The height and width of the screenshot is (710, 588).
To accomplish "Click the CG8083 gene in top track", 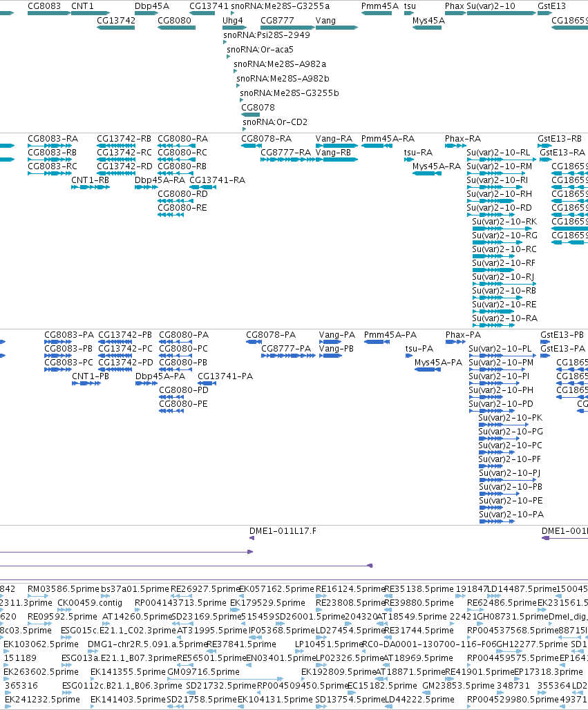I will [x=49, y=13].
